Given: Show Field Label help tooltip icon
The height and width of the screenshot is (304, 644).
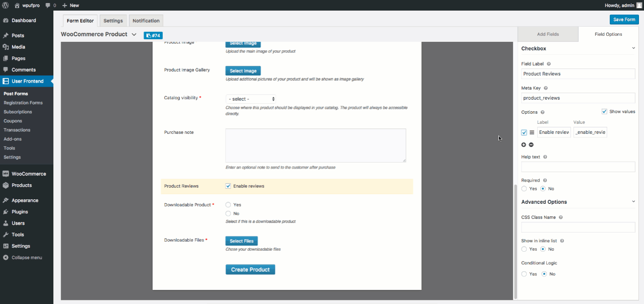Looking at the screenshot, I should [x=548, y=64].
